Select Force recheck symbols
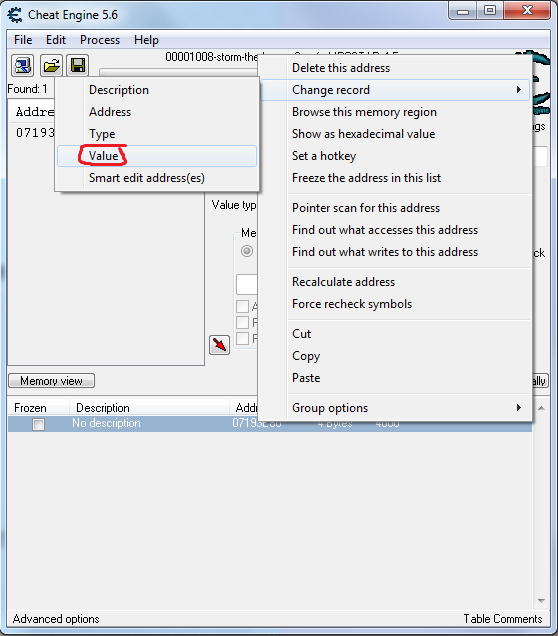The width and height of the screenshot is (558, 636). click(x=395, y=304)
